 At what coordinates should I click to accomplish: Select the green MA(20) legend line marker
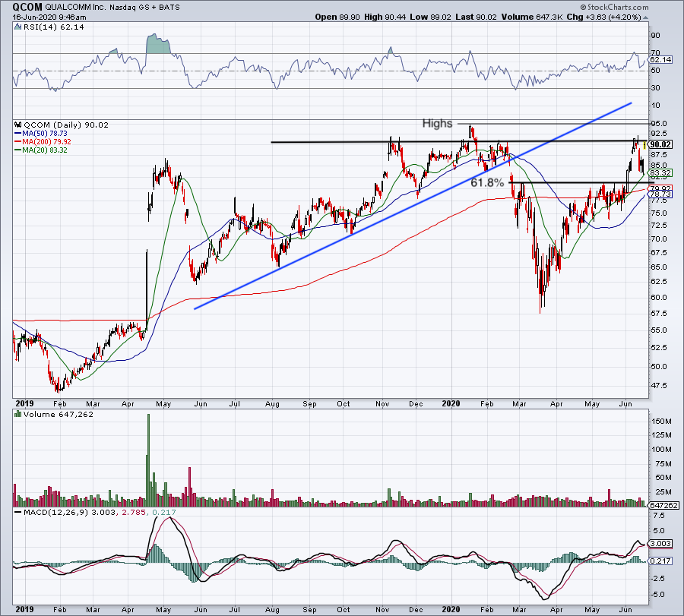click(18, 150)
